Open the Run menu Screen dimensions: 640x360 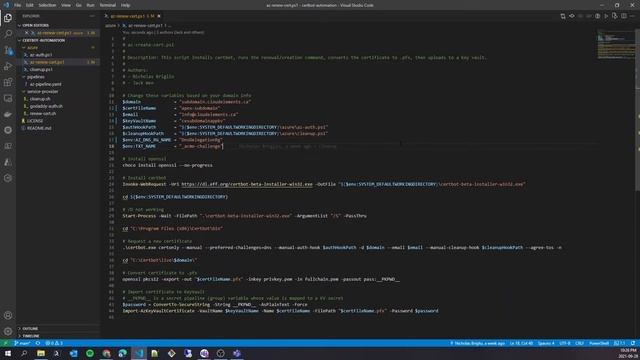(91, 5)
